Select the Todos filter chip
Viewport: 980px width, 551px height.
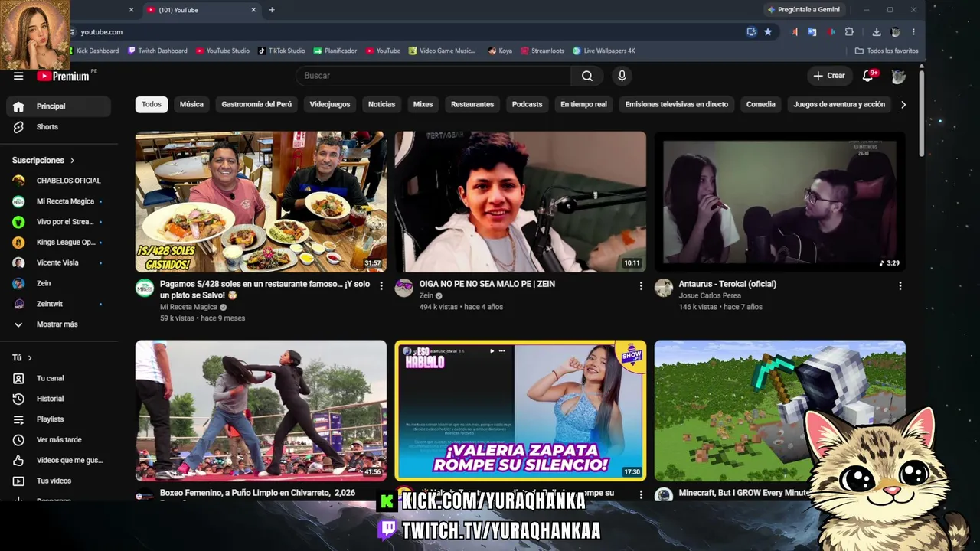[152, 104]
